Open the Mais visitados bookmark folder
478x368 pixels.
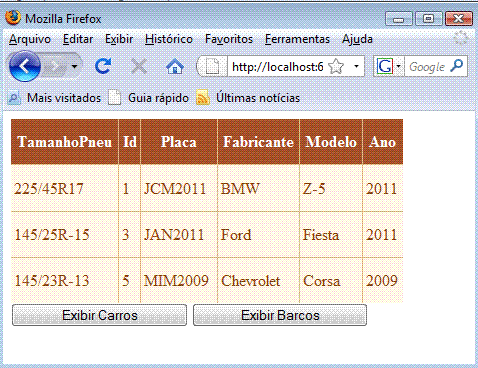54,98
